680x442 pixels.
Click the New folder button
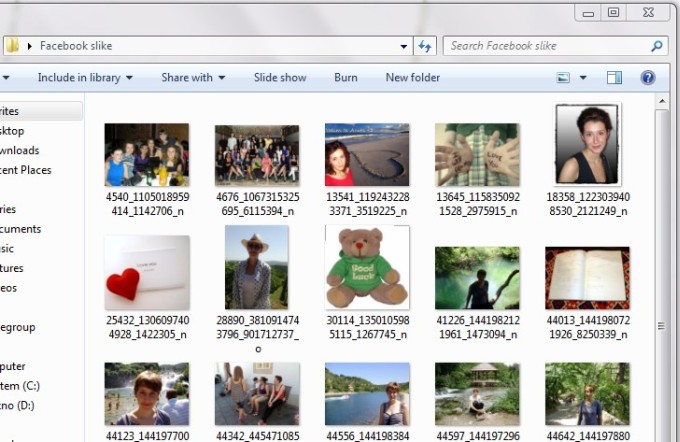(x=412, y=78)
